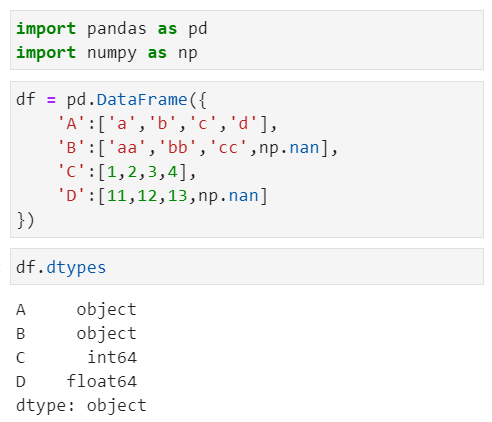492x422 pixels.
Task: Click the word 'dtypes' in third cell
Action: pyautogui.click(x=76, y=268)
